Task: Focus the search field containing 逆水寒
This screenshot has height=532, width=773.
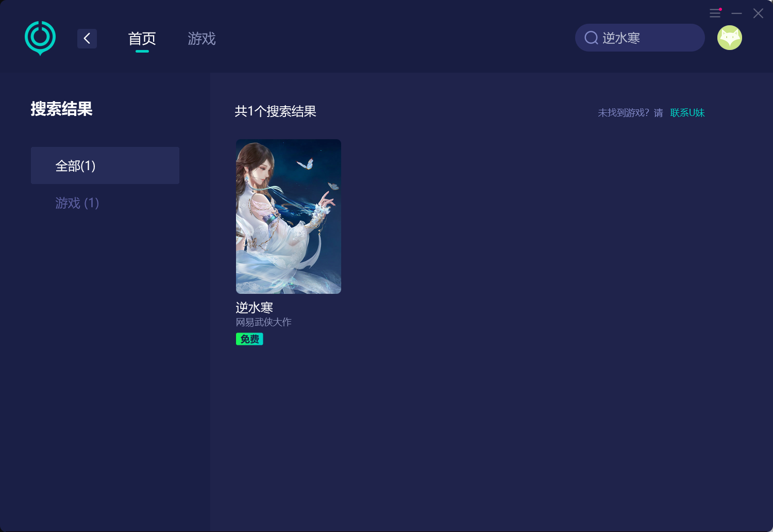Action: 640,38
